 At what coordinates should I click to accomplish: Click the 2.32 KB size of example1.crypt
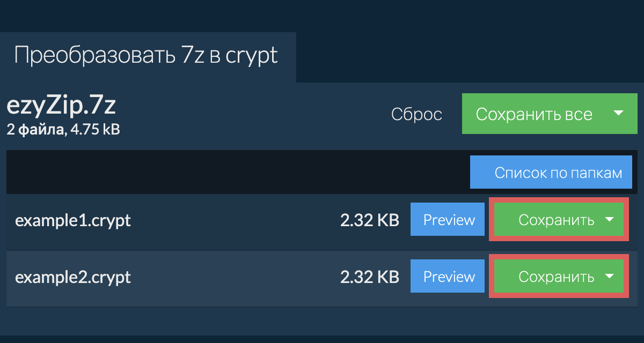pos(369,220)
